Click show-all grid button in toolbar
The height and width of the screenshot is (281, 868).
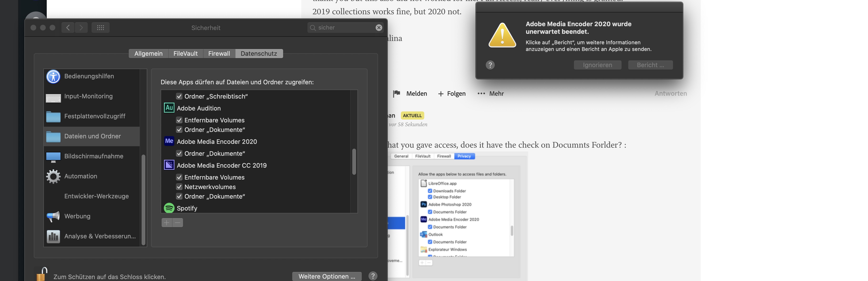coord(100,28)
